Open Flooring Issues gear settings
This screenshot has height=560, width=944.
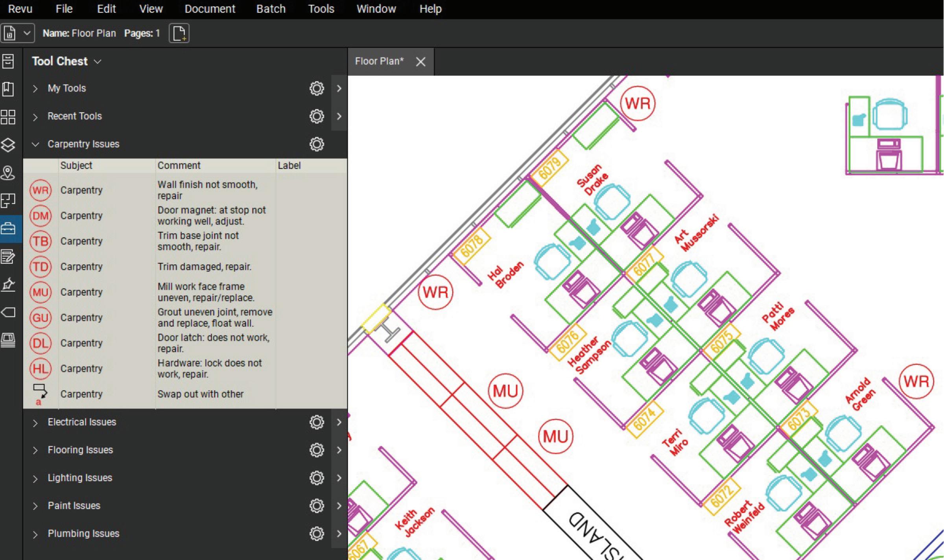317,450
